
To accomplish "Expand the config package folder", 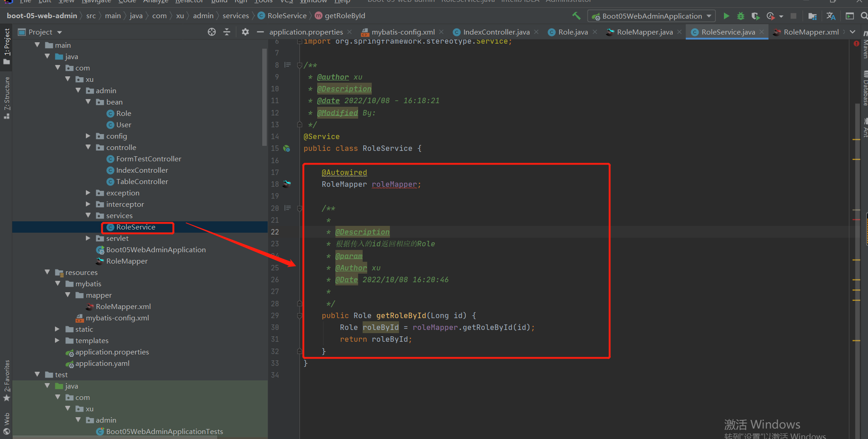I will pos(89,136).
